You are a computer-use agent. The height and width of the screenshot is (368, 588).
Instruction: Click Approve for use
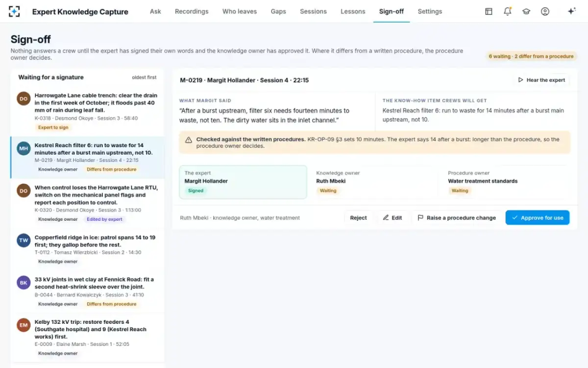[x=538, y=218]
